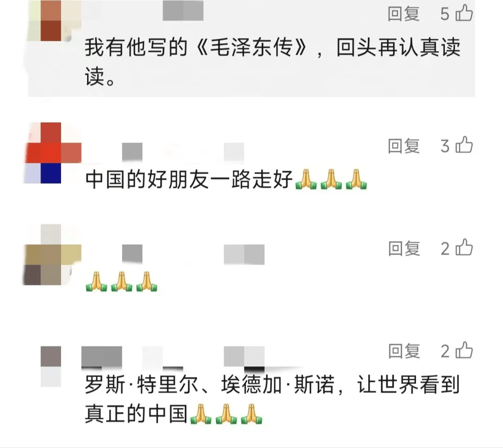Image resolution: width=503 pixels, height=448 pixels.
Task: Select the three praying hands emoji comment
Action: coord(122,282)
